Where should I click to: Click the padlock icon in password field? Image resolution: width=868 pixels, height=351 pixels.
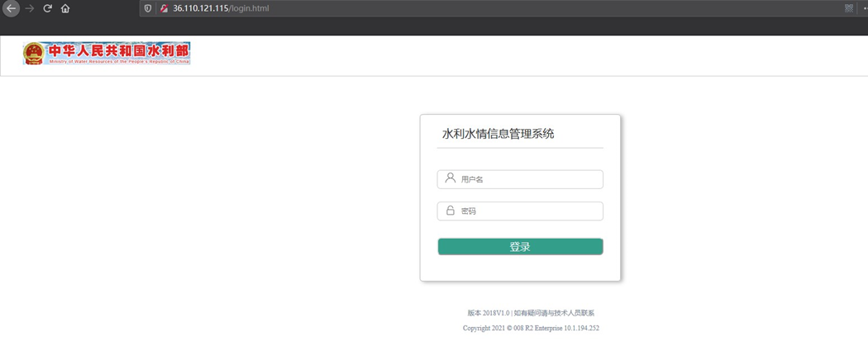tap(450, 210)
